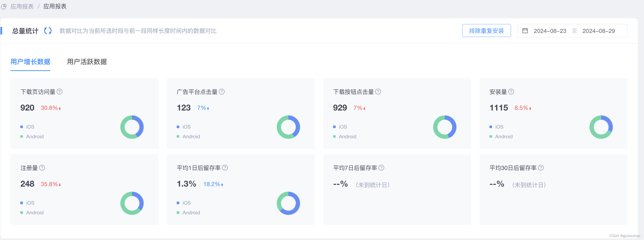Toggle iOS legend in 平均1日后留存率 card
The height and width of the screenshot is (240, 644).
(x=184, y=203)
